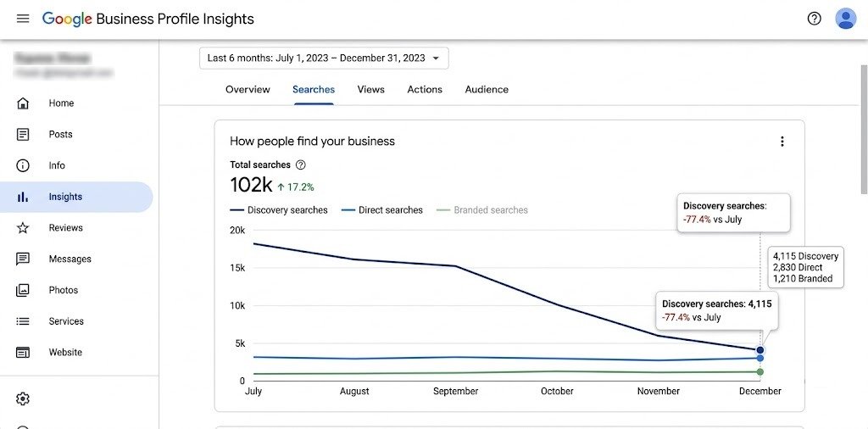The image size is (868, 429).
Task: Click the vertical page scrollbar
Action: pyautogui.click(x=864, y=129)
